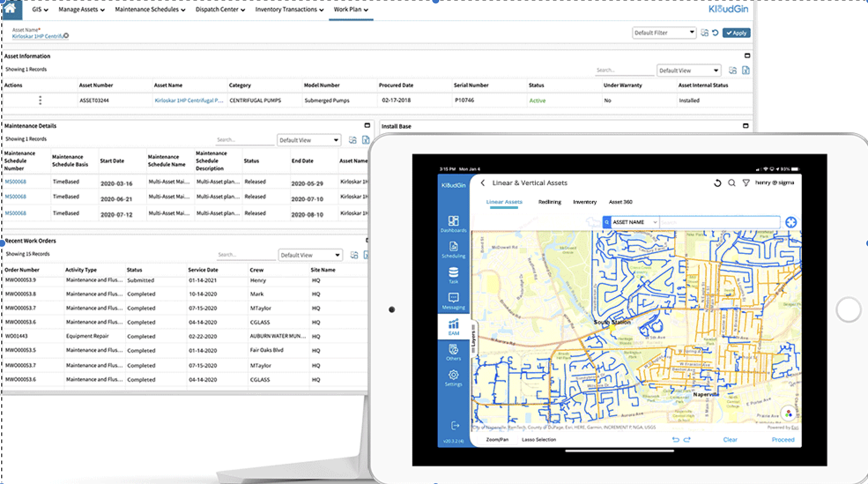Collapse the Asset Information panel
The image size is (868, 484).
[x=747, y=56]
